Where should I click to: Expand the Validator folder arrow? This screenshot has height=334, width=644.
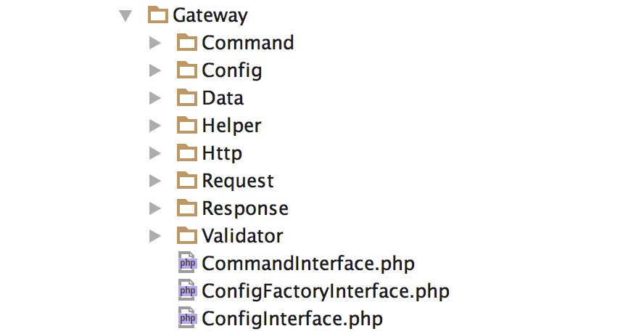tap(155, 236)
